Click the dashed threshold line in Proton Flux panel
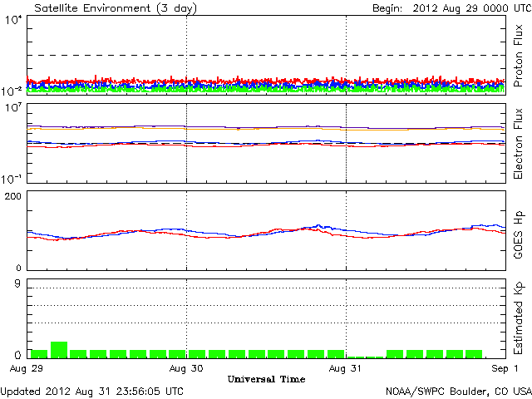This screenshot has width=532, height=399. [x=266, y=55]
